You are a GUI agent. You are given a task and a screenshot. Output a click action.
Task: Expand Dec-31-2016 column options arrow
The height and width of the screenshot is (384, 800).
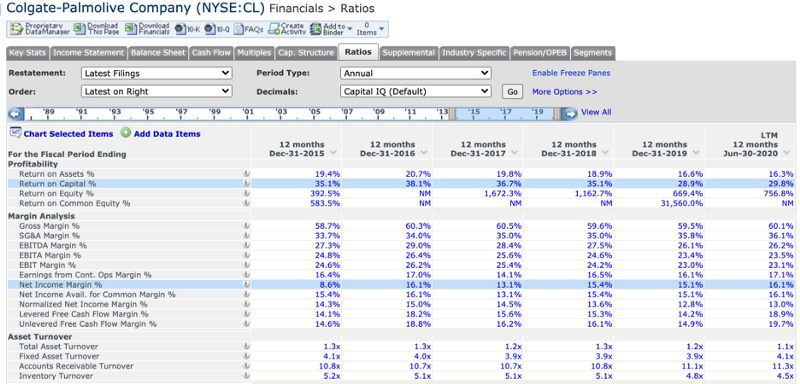coord(424,153)
